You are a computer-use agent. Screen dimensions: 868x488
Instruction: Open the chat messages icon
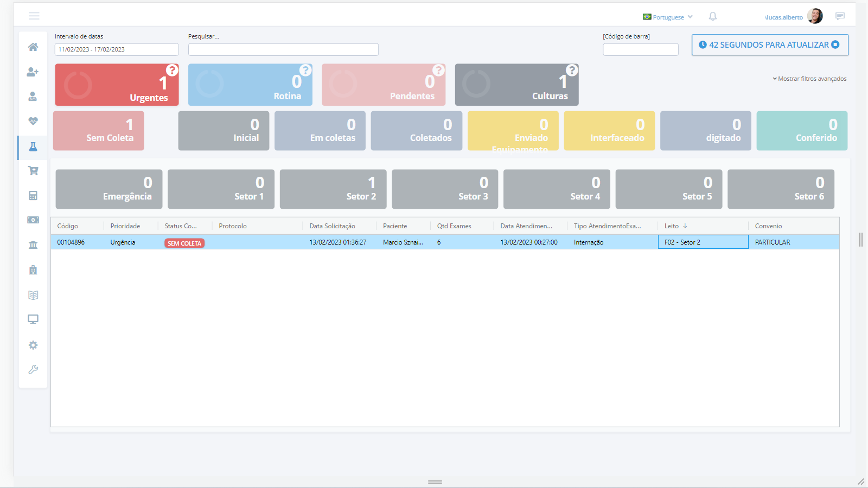click(x=840, y=16)
